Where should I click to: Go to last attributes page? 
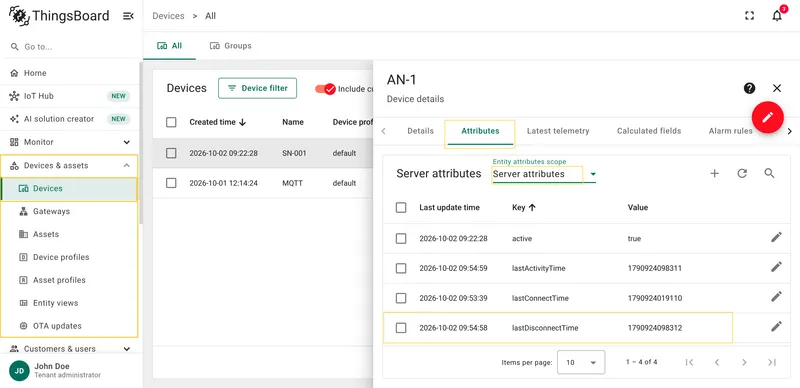[772, 362]
